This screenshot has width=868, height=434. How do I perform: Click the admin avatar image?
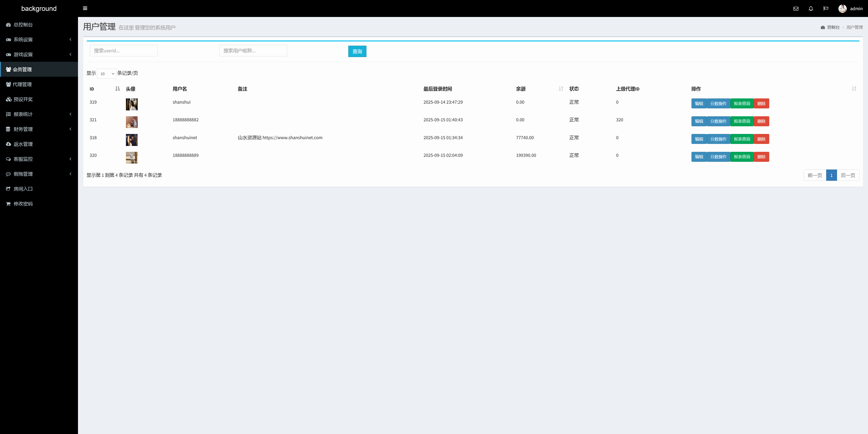pyautogui.click(x=842, y=9)
